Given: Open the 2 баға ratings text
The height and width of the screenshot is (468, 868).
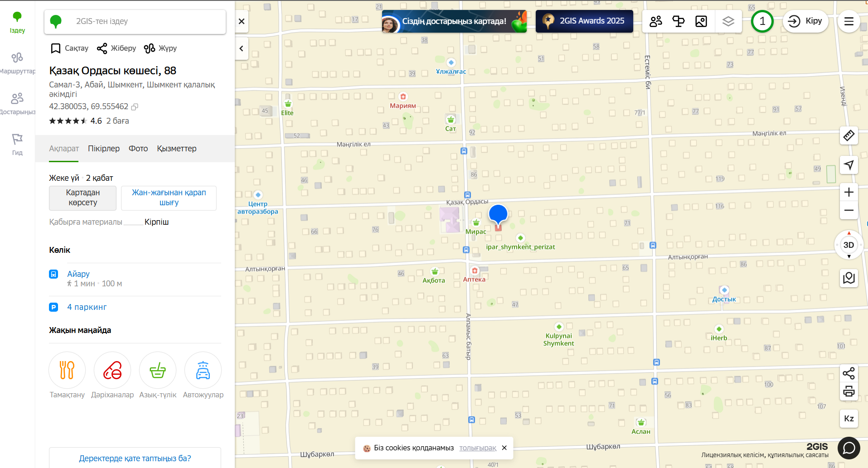Looking at the screenshot, I should pyautogui.click(x=117, y=121).
